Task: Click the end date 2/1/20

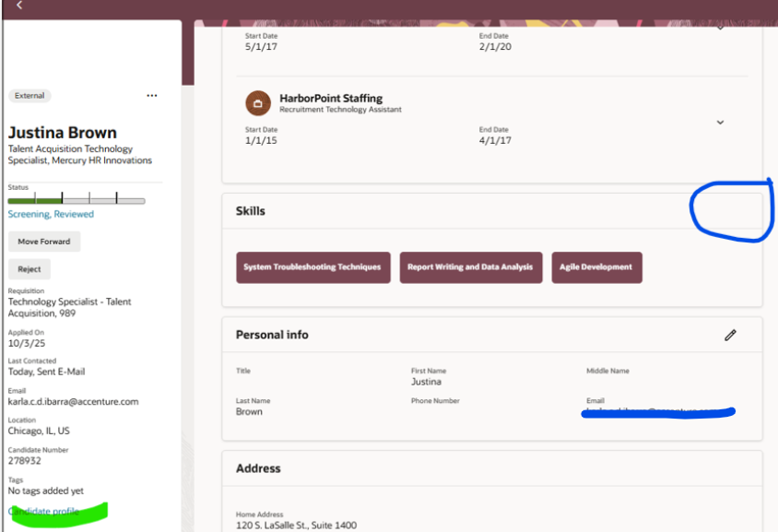Action: coord(495,47)
